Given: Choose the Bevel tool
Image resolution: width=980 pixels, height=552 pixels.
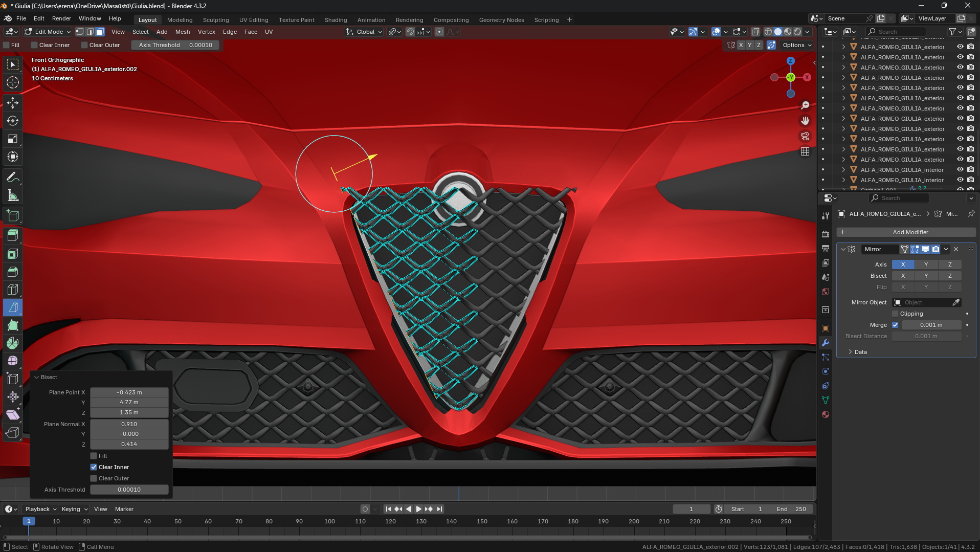Looking at the screenshot, I should tap(13, 272).
